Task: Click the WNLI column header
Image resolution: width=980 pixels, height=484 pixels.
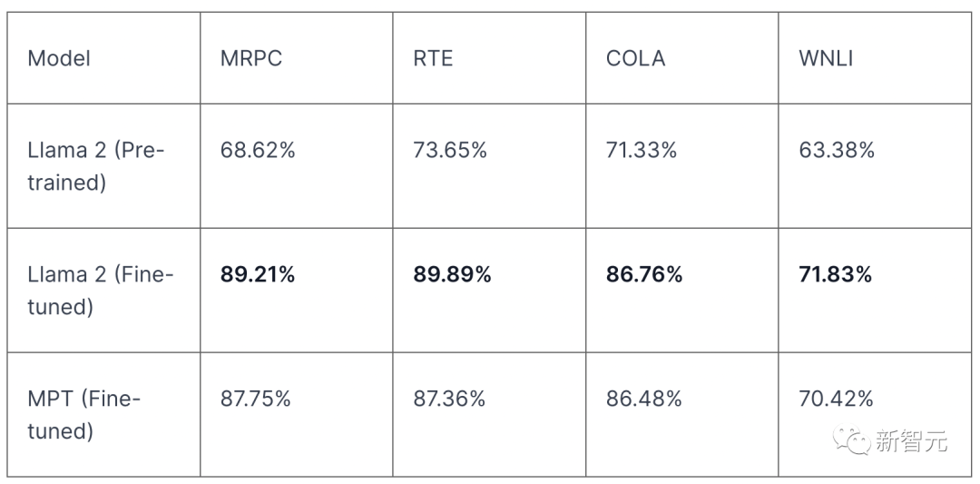Action: click(x=826, y=58)
